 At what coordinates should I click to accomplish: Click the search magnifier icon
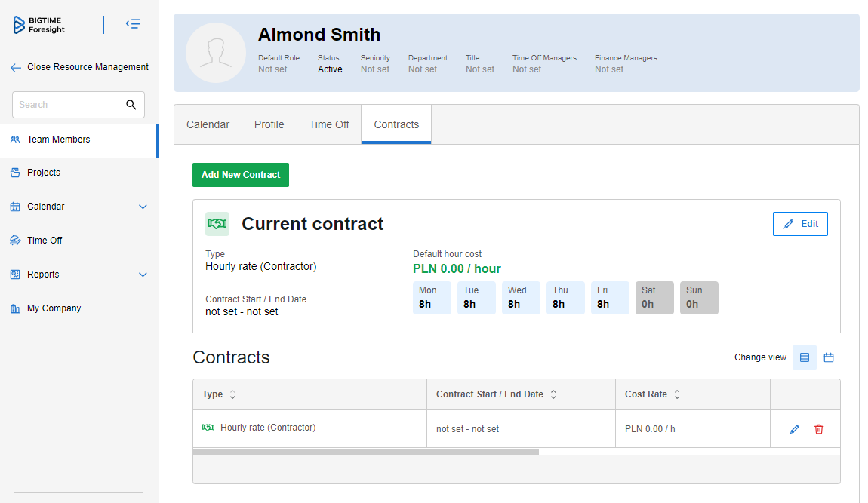131,105
